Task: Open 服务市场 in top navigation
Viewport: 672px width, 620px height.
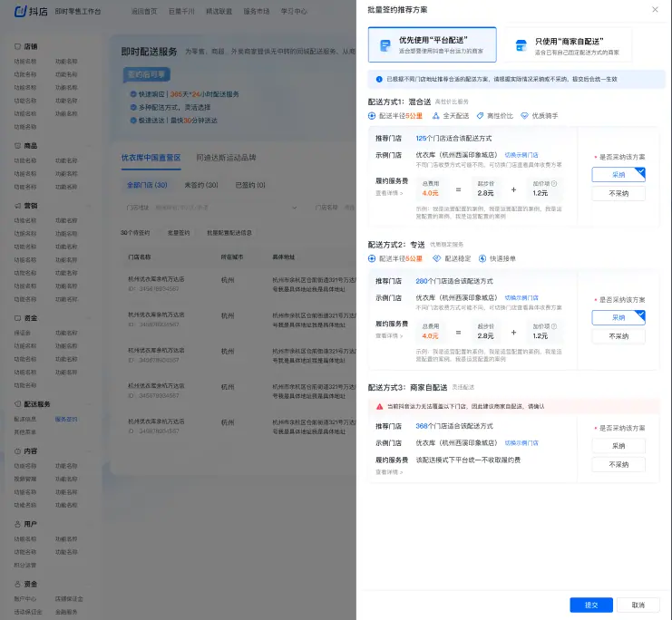Action: 257,12
